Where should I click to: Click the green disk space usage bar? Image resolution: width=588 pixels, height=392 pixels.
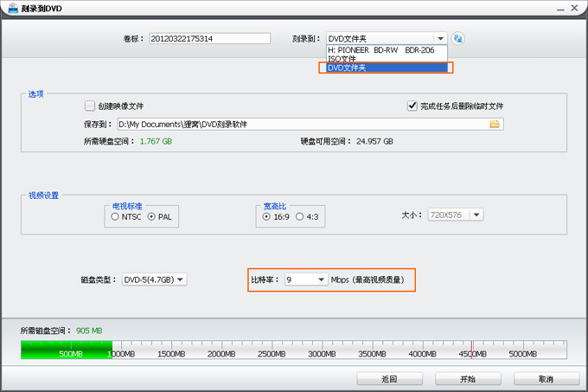tap(67, 350)
